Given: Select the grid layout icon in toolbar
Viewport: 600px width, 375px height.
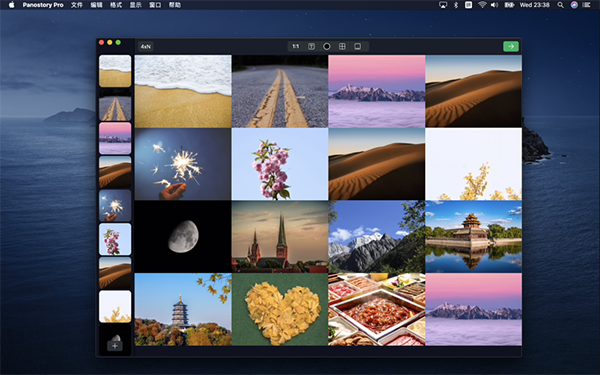Looking at the screenshot, I should pyautogui.click(x=342, y=46).
